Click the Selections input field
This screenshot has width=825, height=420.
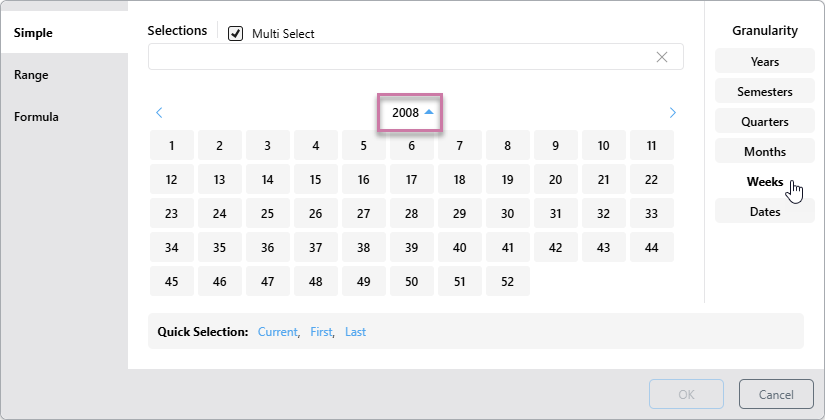pyautogui.click(x=400, y=57)
